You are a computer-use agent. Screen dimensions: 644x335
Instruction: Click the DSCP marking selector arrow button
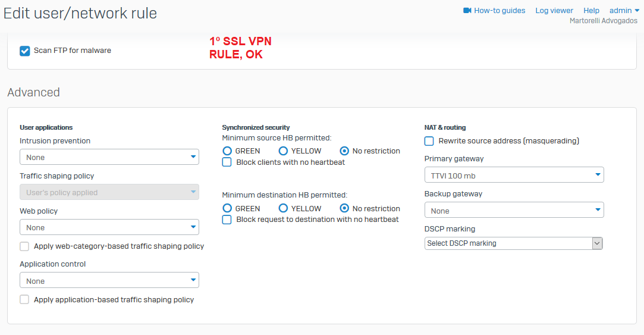click(597, 243)
